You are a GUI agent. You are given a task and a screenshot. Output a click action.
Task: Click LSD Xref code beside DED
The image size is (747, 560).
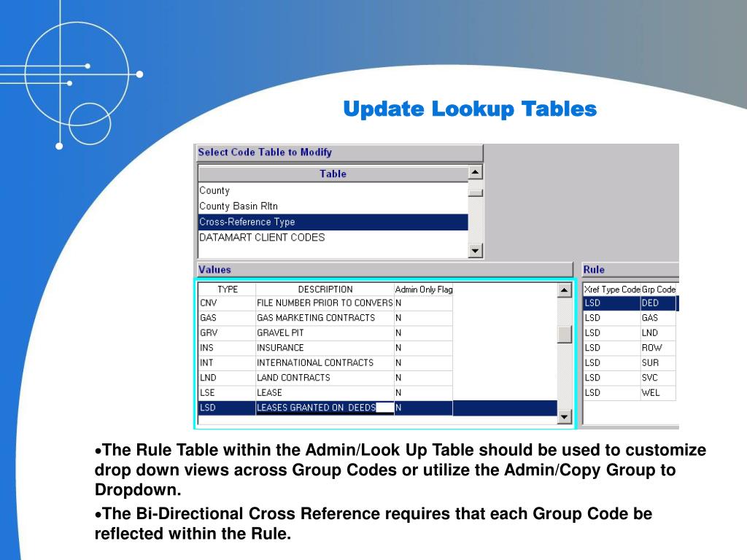(612, 303)
